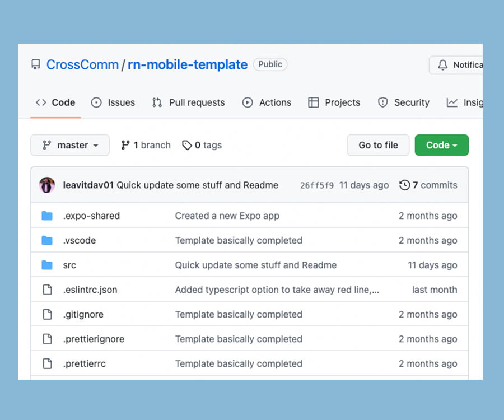Click the Go to file button

tap(378, 144)
